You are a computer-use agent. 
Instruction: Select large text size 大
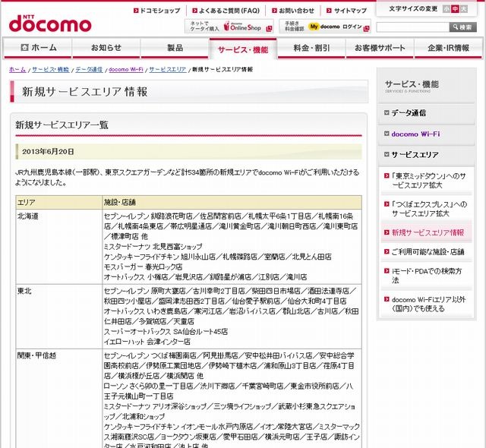tap(464, 9)
